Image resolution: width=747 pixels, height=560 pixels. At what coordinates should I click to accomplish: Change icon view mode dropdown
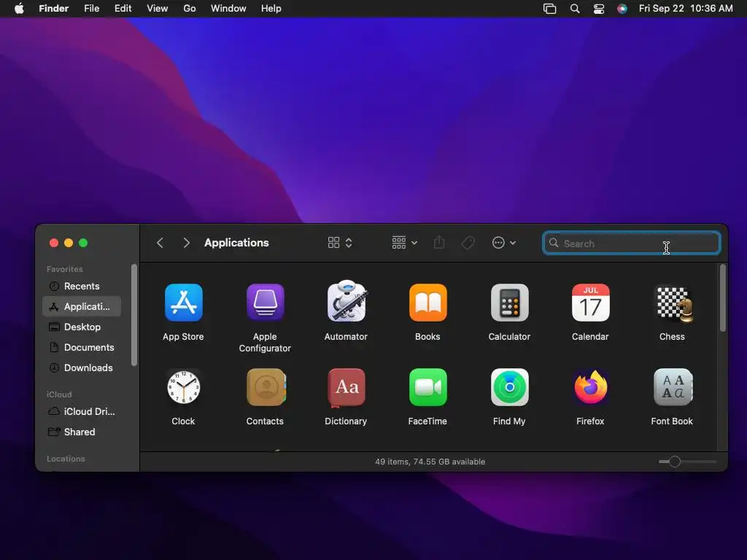click(340, 243)
